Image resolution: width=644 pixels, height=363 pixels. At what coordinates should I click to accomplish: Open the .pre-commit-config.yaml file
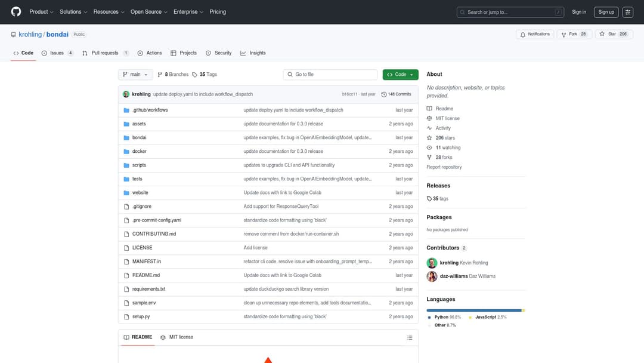[x=156, y=220]
